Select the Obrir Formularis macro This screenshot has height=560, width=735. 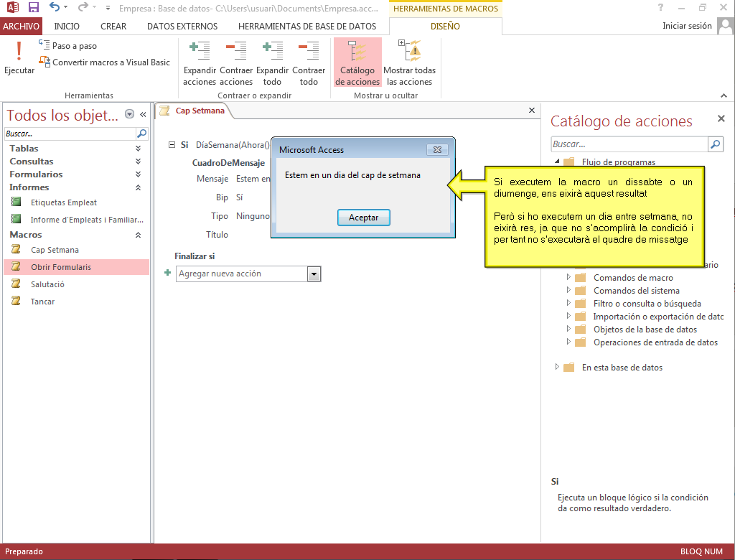[77, 267]
